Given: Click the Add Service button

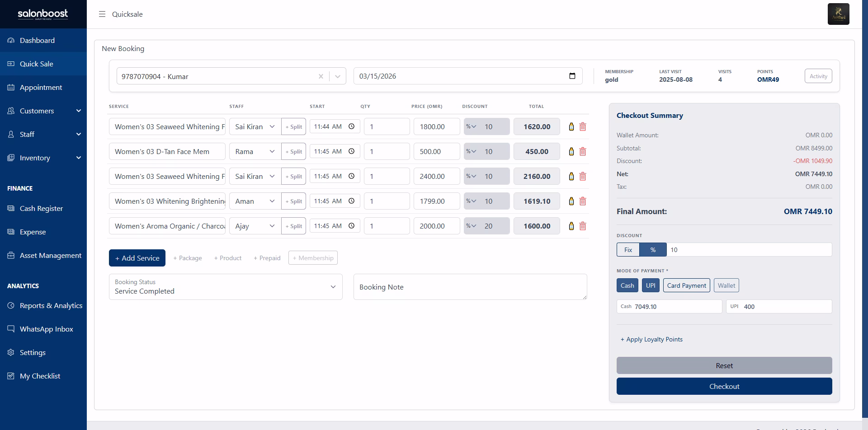Looking at the screenshot, I should pos(137,258).
